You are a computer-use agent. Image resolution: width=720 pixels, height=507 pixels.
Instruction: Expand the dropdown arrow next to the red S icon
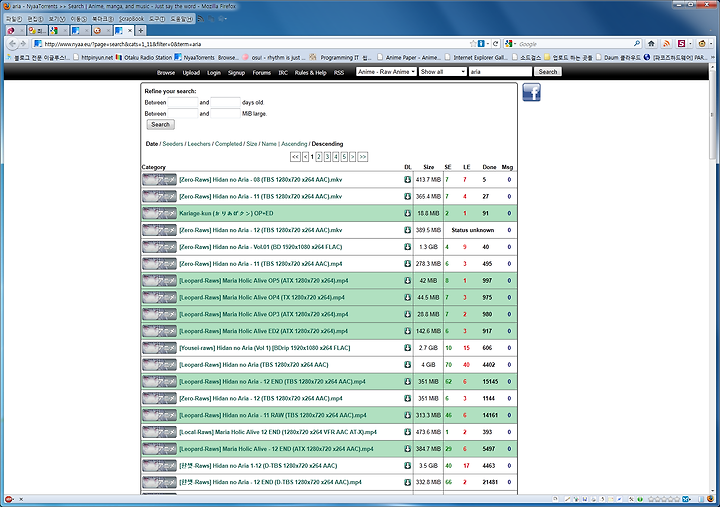point(690,44)
